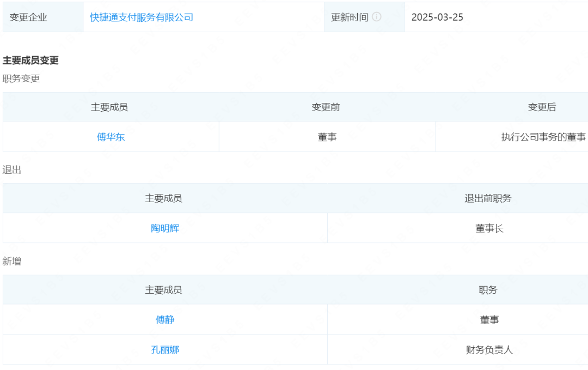The height and width of the screenshot is (370, 588).
Task: Open member link 孔丽娜
Action: click(165, 349)
